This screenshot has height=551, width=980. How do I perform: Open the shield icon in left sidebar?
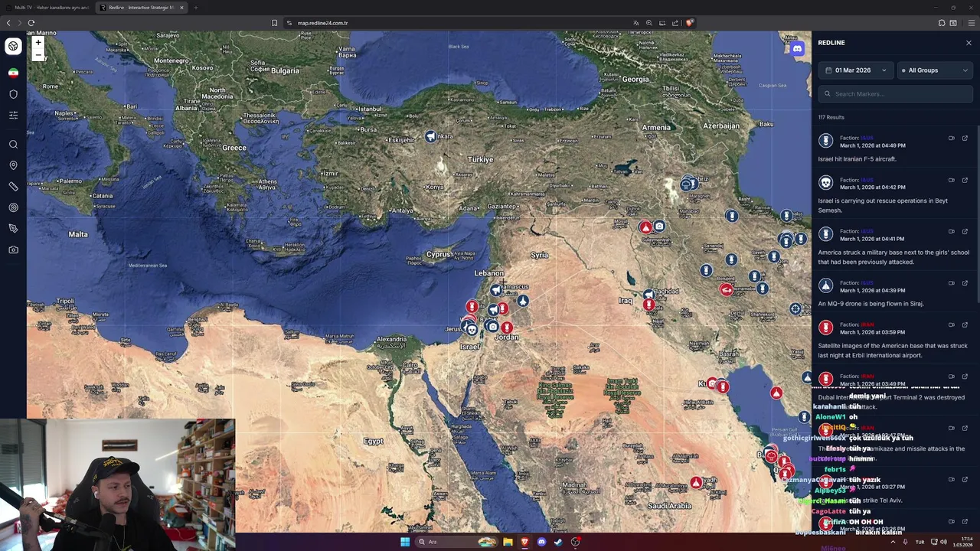[x=13, y=94]
